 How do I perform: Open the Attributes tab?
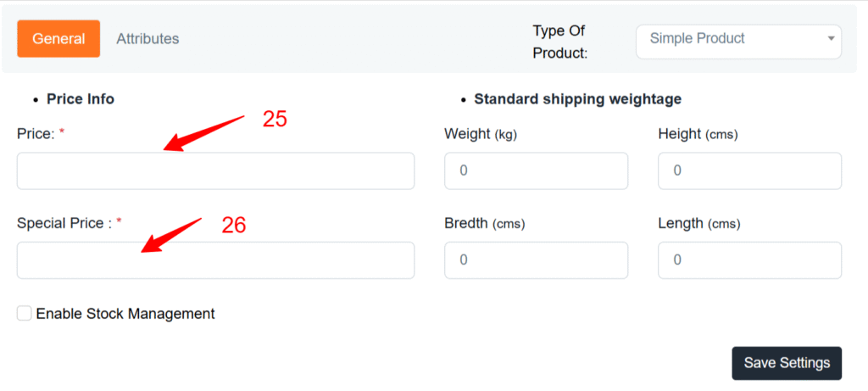147,39
